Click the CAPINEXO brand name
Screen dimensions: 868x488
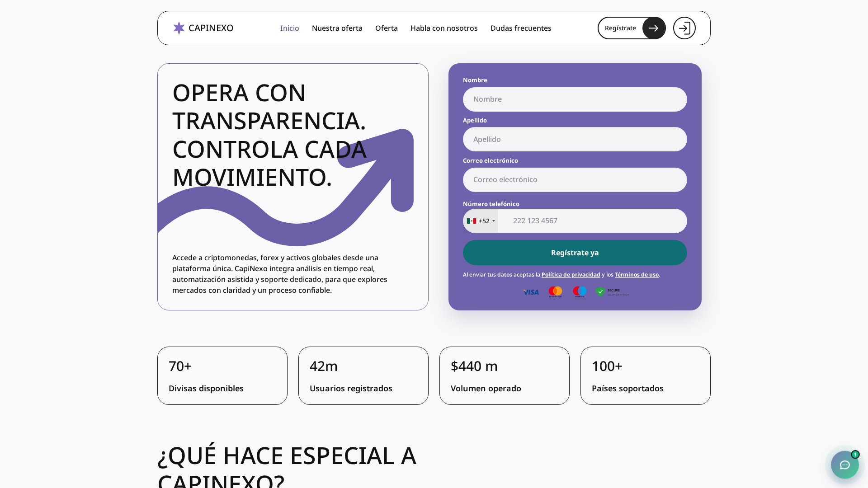[x=211, y=28]
